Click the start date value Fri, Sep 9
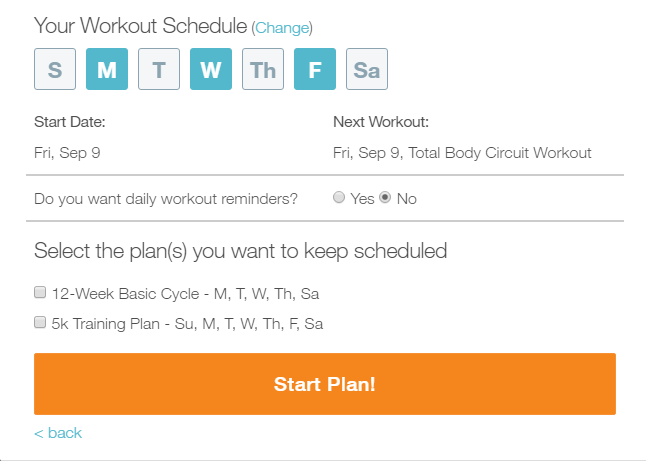The width and height of the screenshot is (646, 461). [x=67, y=153]
